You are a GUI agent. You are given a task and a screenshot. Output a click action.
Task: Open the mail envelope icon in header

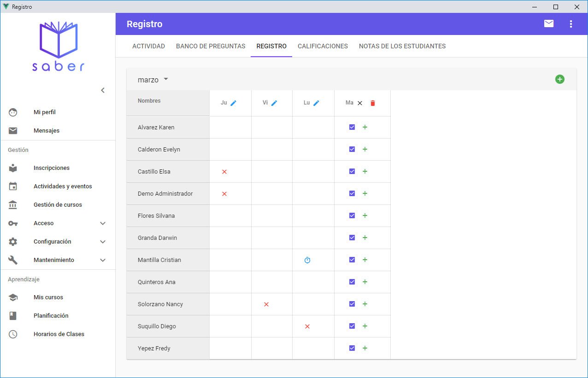pyautogui.click(x=549, y=23)
